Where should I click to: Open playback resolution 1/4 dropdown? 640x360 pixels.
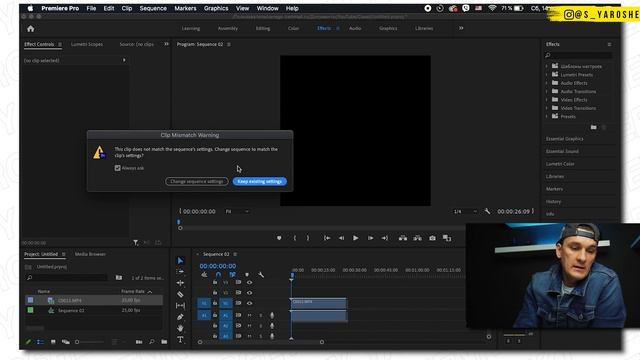(465, 211)
